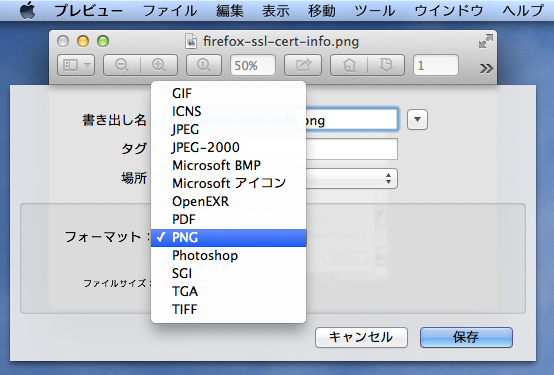The height and width of the screenshot is (375, 554).
Task: Click the 保存 button
Action: point(466,337)
